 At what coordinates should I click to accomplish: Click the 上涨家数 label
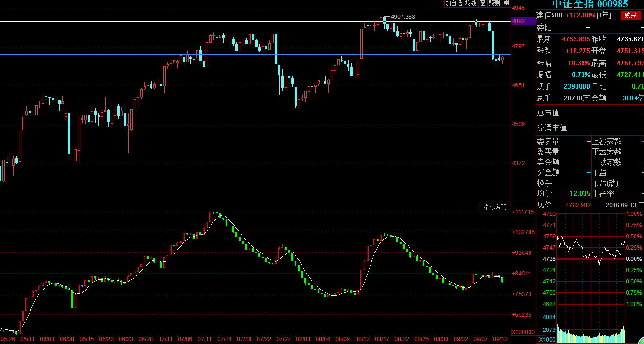[x=607, y=141]
